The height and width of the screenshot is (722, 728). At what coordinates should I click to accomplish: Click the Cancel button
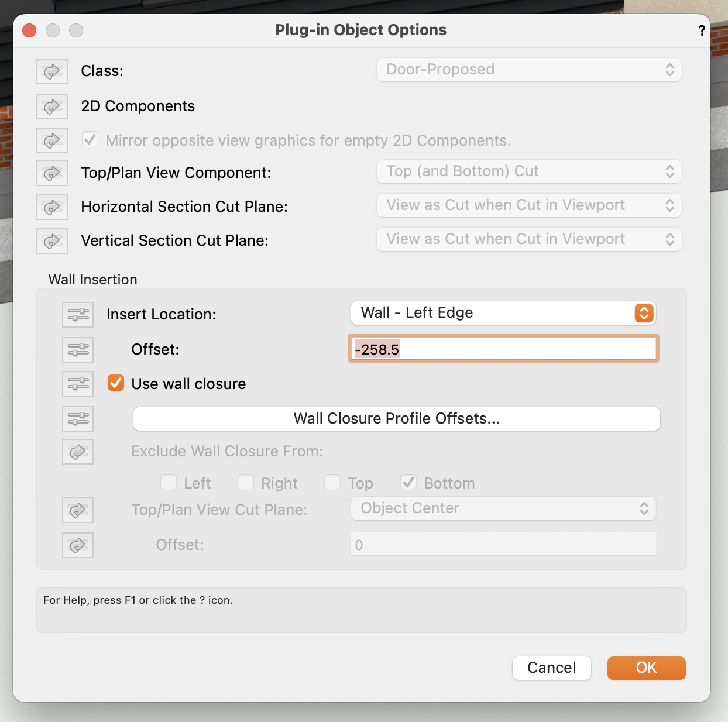[551, 668]
